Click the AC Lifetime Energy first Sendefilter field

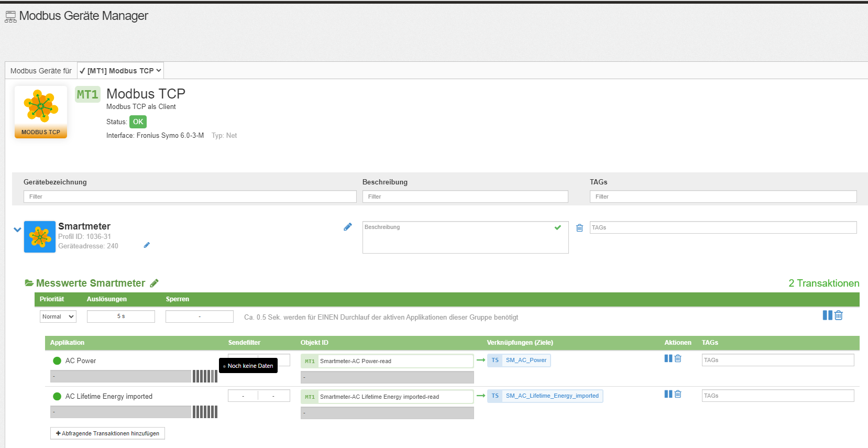click(243, 396)
